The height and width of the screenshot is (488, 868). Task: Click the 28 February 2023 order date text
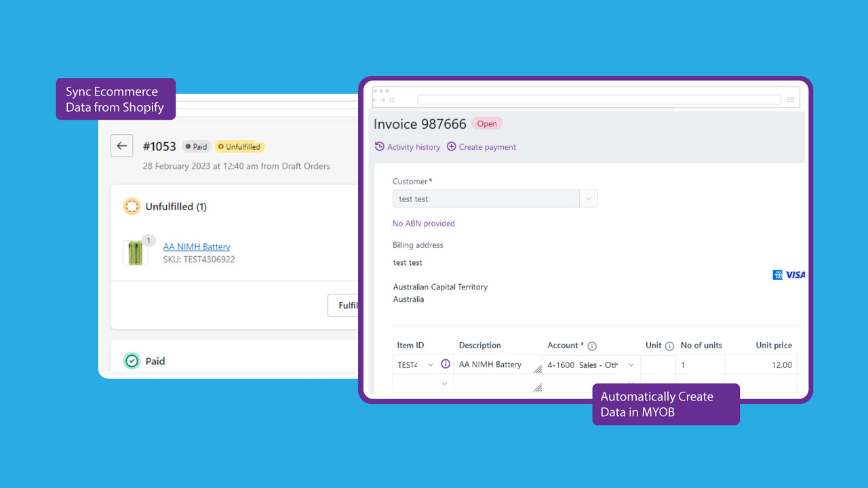click(x=236, y=166)
